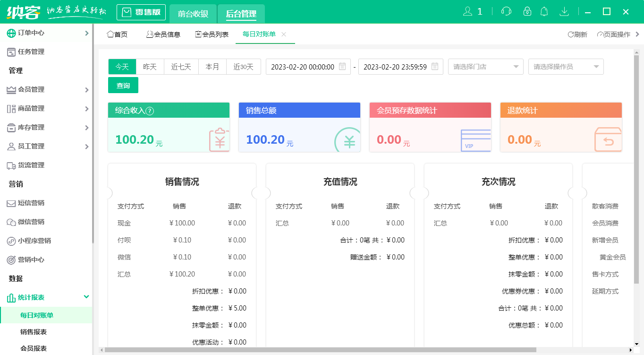Click the download icon in the titlebar
The height and width of the screenshot is (355, 644).
pyautogui.click(x=564, y=11)
